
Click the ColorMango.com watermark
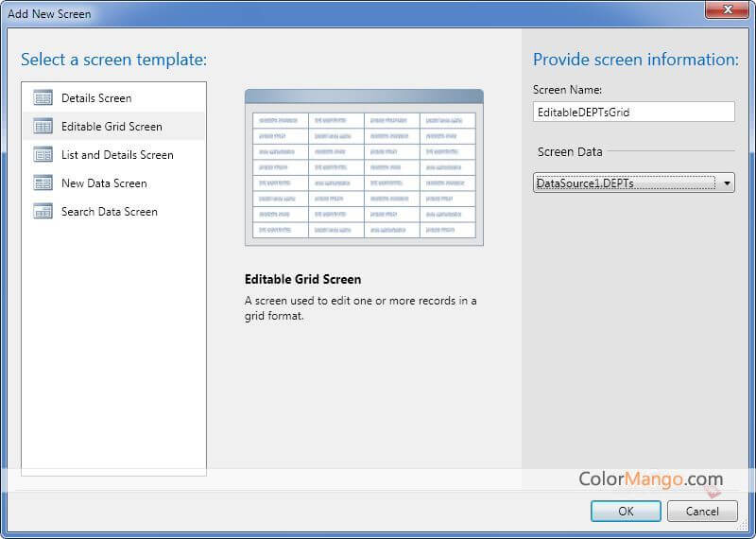coord(650,479)
